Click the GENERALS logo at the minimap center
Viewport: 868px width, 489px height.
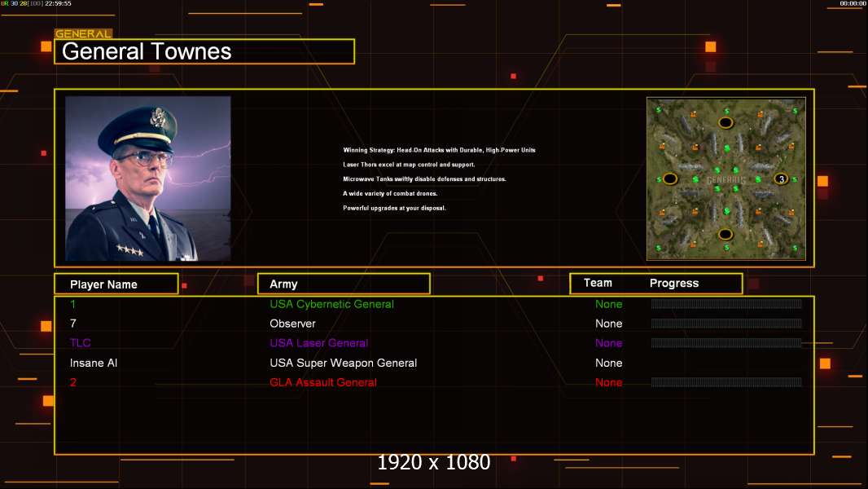coord(726,179)
